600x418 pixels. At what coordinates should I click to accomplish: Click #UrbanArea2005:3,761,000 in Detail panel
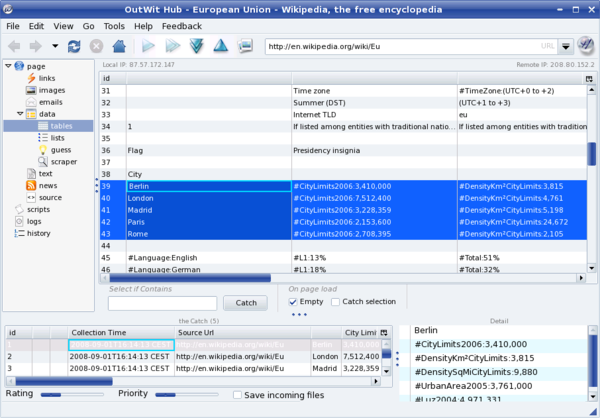pos(473,386)
